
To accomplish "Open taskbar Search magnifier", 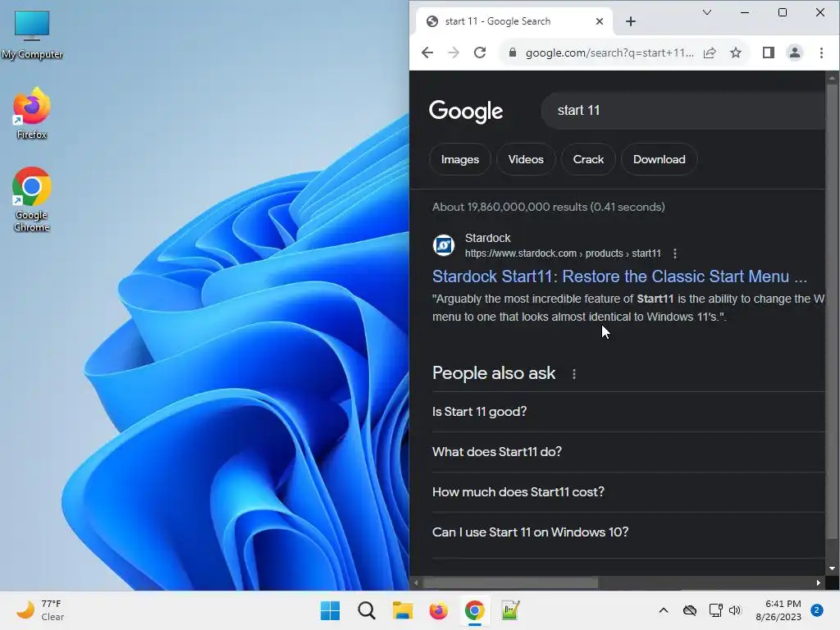I will tap(367, 610).
